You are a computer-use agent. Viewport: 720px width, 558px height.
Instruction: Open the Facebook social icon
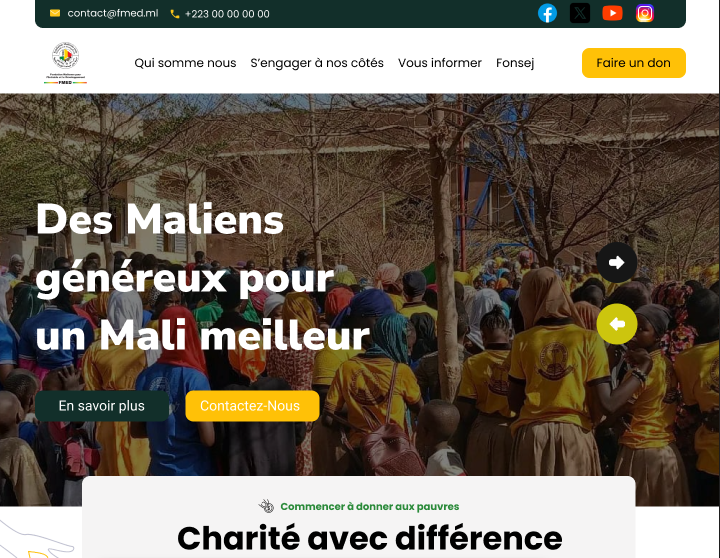click(x=547, y=13)
